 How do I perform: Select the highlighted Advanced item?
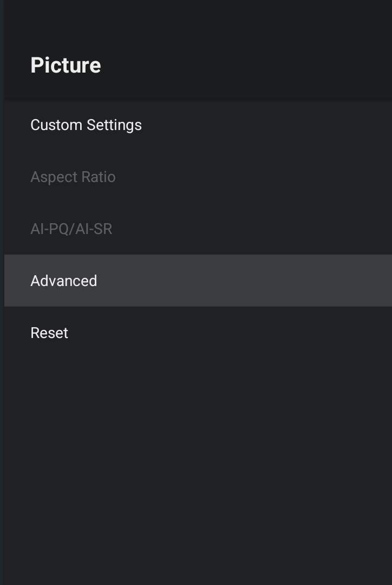click(x=64, y=281)
